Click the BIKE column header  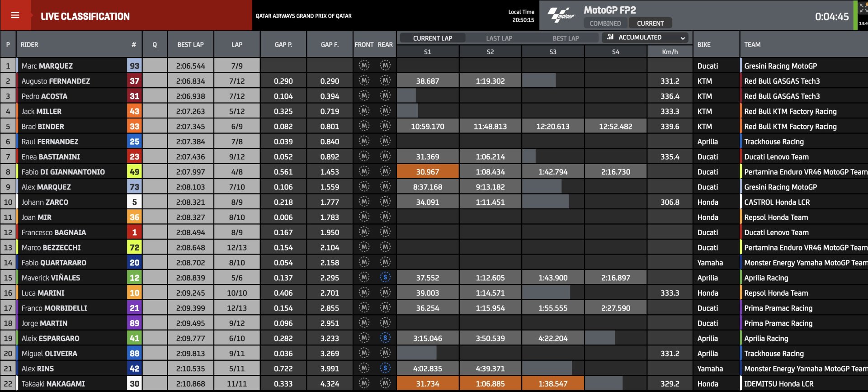[x=704, y=44]
